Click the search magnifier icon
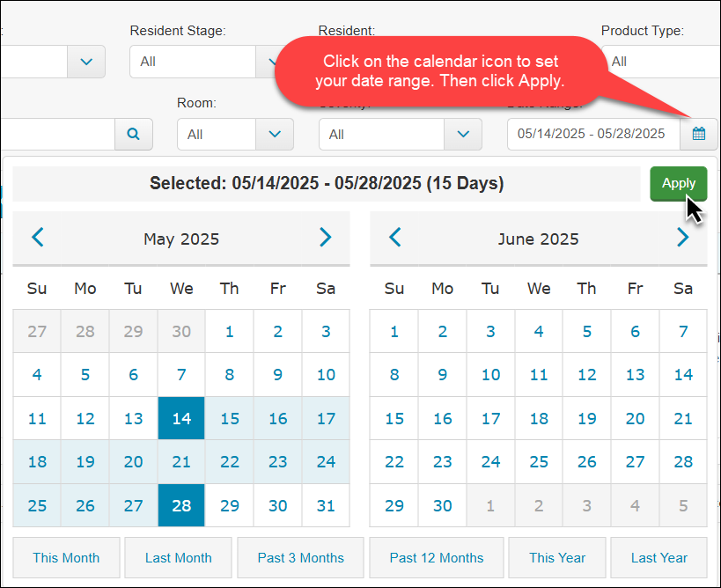This screenshot has height=588, width=721. pyautogui.click(x=133, y=134)
